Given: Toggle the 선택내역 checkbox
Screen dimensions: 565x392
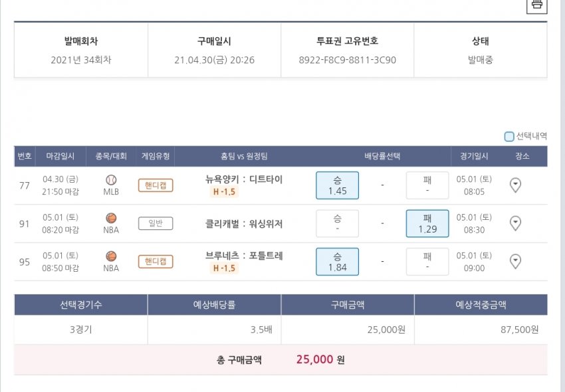Looking at the screenshot, I should (509, 137).
